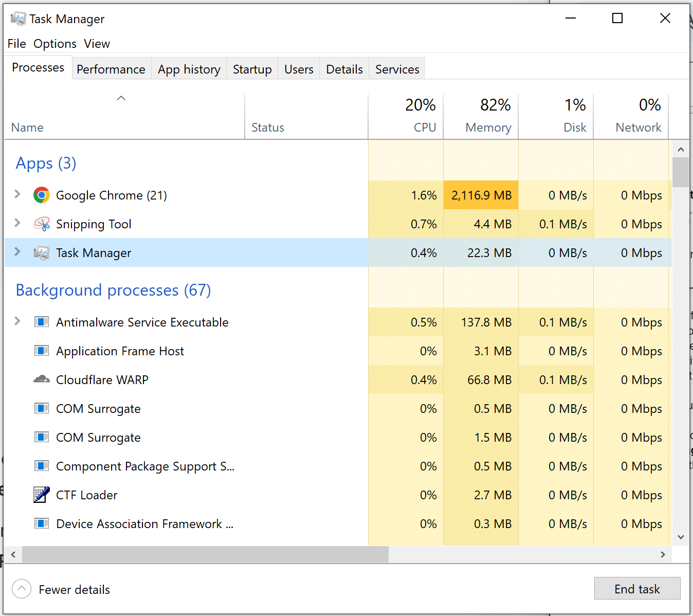The image size is (693, 616).
Task: Switch to the App history tab
Action: (x=189, y=69)
